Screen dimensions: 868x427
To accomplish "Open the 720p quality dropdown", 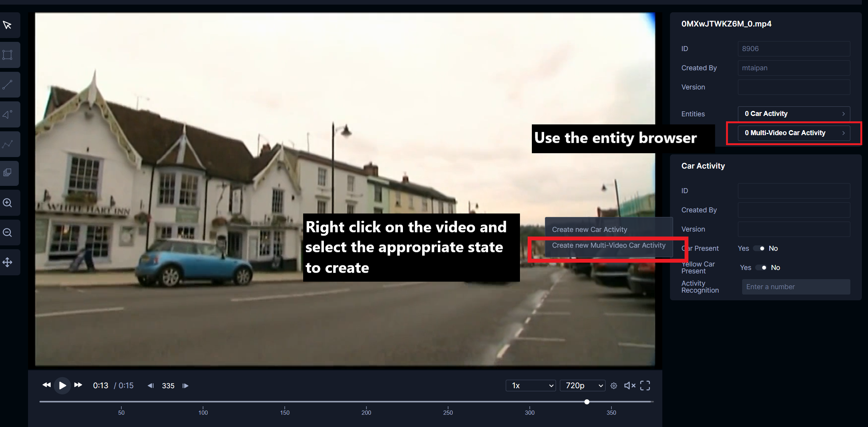I will click(583, 386).
